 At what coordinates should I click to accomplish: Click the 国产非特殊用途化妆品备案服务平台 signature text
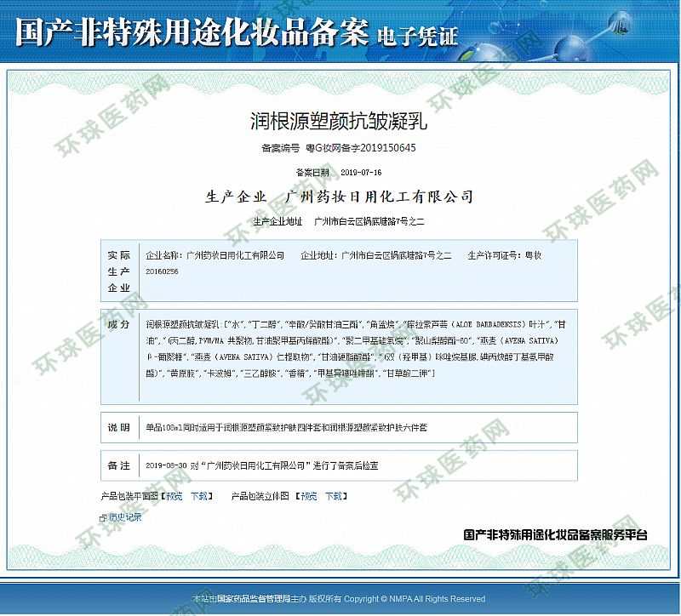(555, 535)
